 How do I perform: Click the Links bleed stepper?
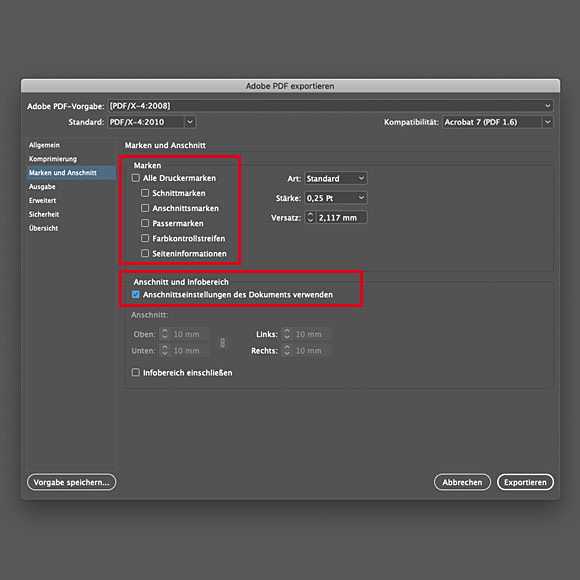click(x=287, y=334)
